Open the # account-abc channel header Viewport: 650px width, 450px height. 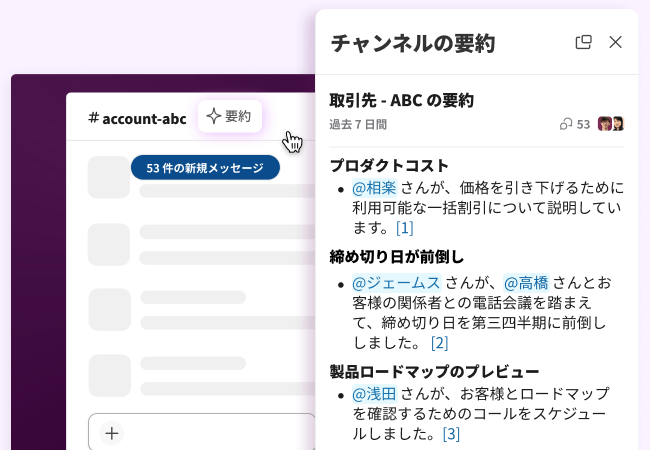pos(137,119)
